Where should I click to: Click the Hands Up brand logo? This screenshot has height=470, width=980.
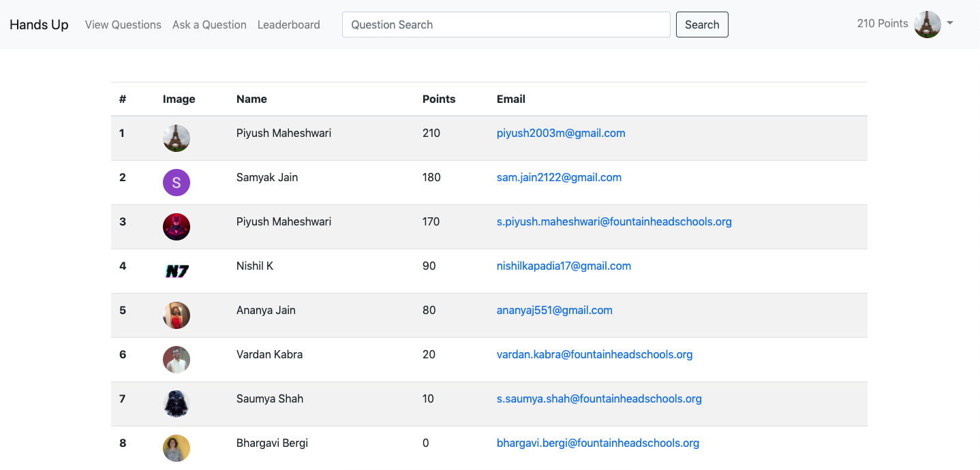pyautogui.click(x=39, y=25)
